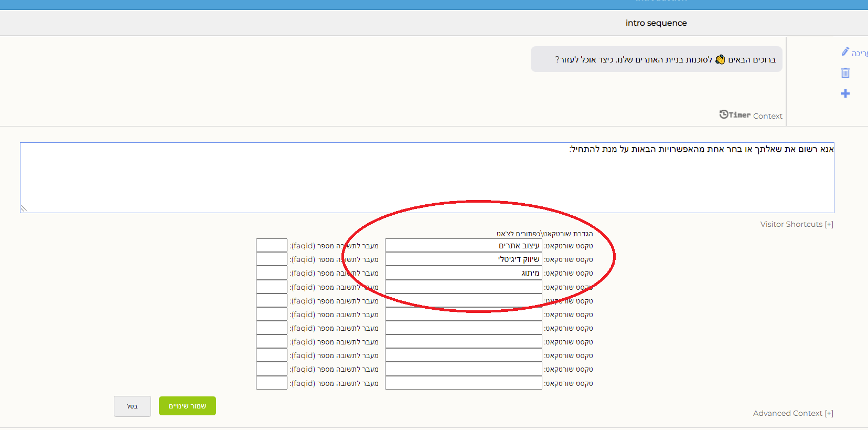Click the textarea resize handle corner
Image resolution: width=868 pixels, height=430 pixels.
point(24,209)
